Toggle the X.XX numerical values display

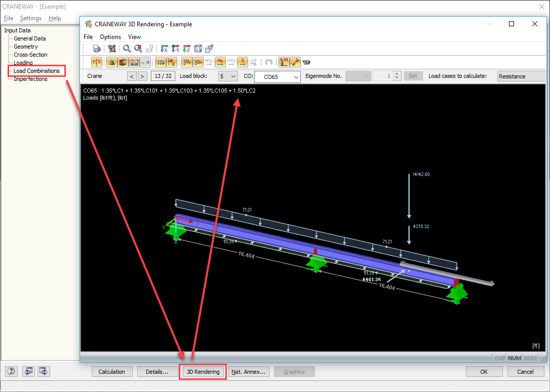tap(283, 62)
